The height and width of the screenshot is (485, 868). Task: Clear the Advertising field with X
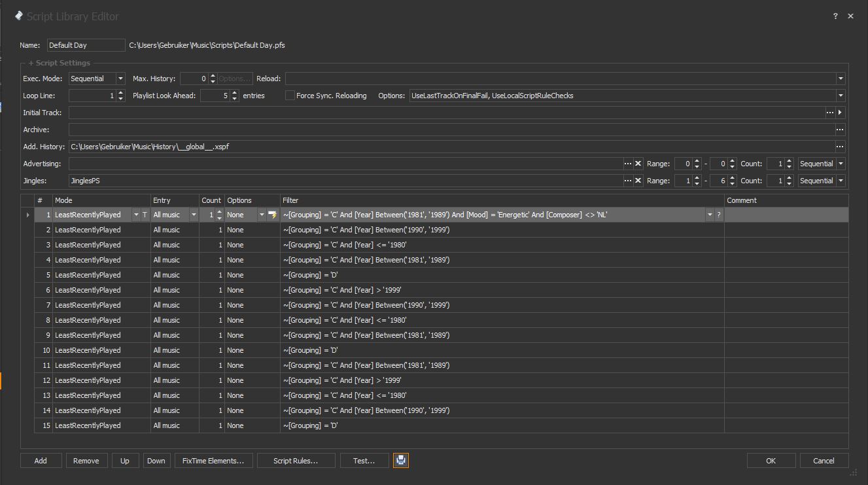[638, 164]
